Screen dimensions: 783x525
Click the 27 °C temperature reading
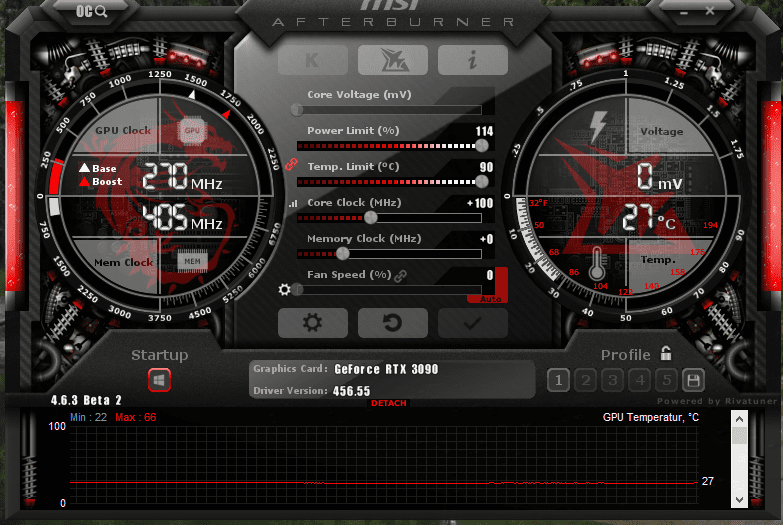coord(649,218)
